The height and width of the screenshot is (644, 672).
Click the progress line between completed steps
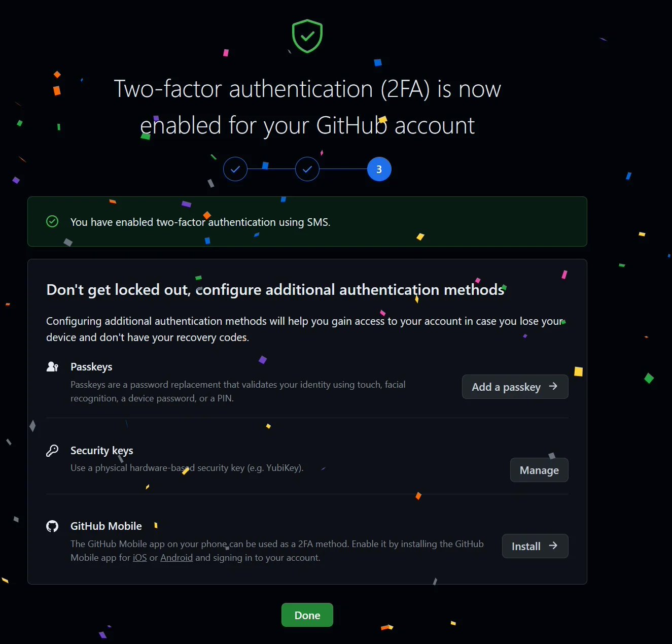[271, 169]
